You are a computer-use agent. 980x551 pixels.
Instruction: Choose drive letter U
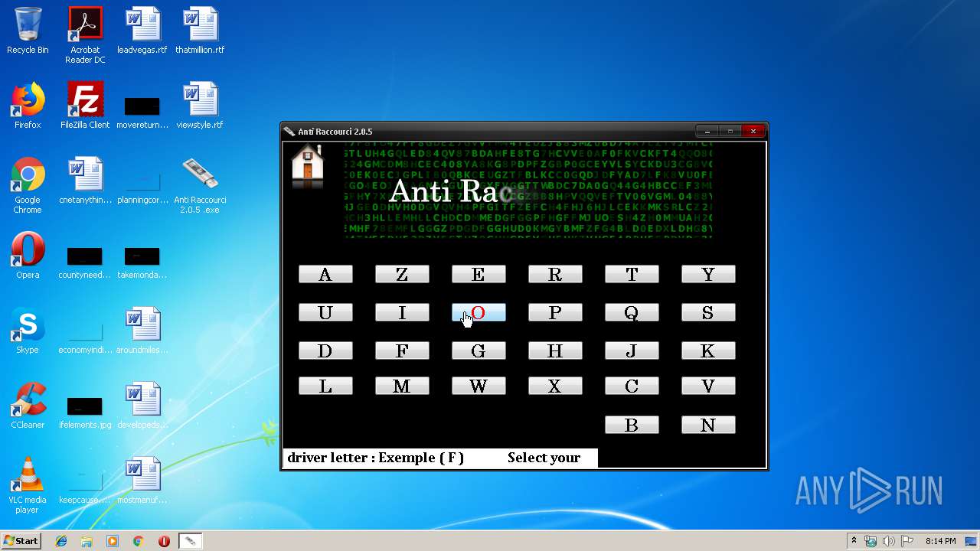click(325, 313)
